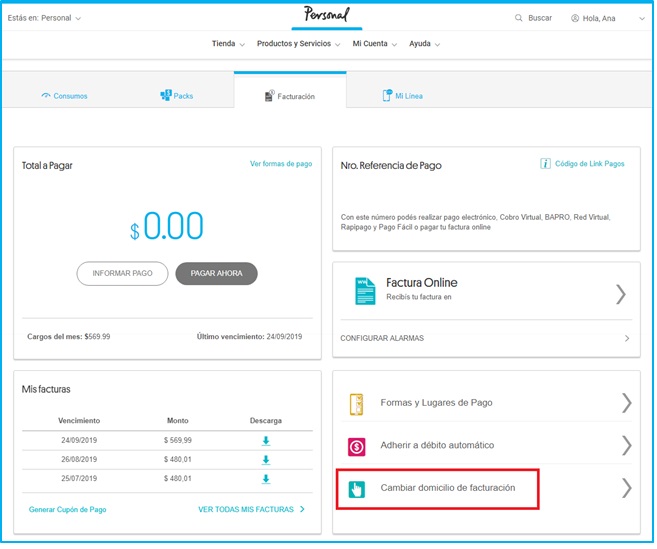Click the INFORMAR PAGO button
Viewport: 657px width, 549px height.
[123, 275]
